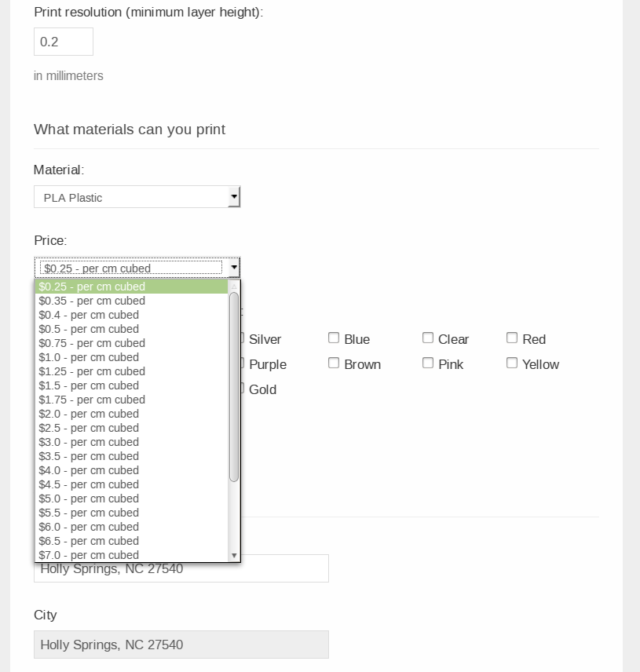The width and height of the screenshot is (640, 672).
Task: Click the Price dropdown arrow
Action: (x=234, y=268)
